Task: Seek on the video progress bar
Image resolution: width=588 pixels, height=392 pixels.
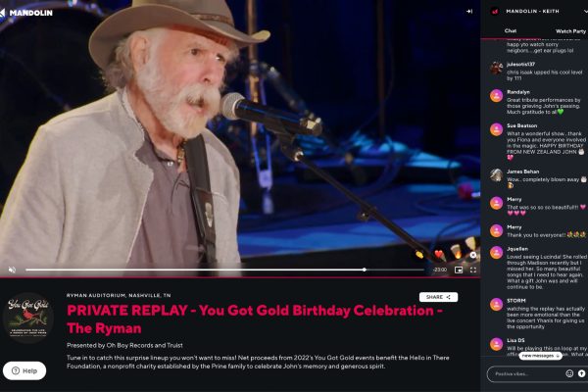Action: pyautogui.click(x=196, y=269)
